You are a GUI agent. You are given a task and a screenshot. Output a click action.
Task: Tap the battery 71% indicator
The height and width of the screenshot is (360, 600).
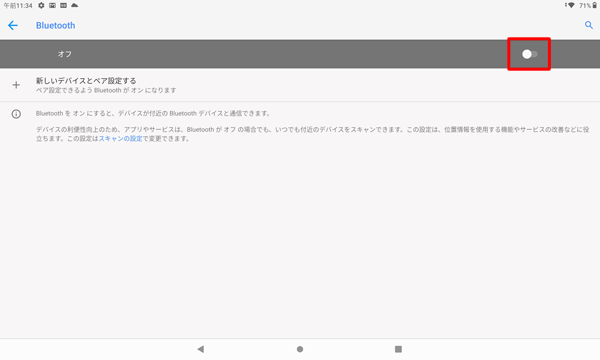click(588, 5)
